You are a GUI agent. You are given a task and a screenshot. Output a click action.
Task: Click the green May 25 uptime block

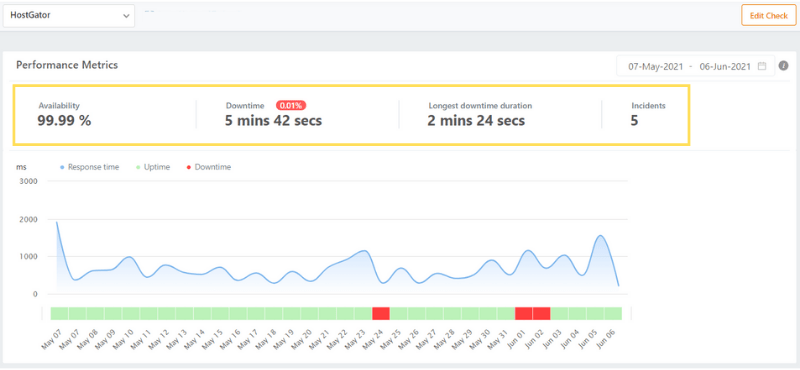tap(399, 313)
